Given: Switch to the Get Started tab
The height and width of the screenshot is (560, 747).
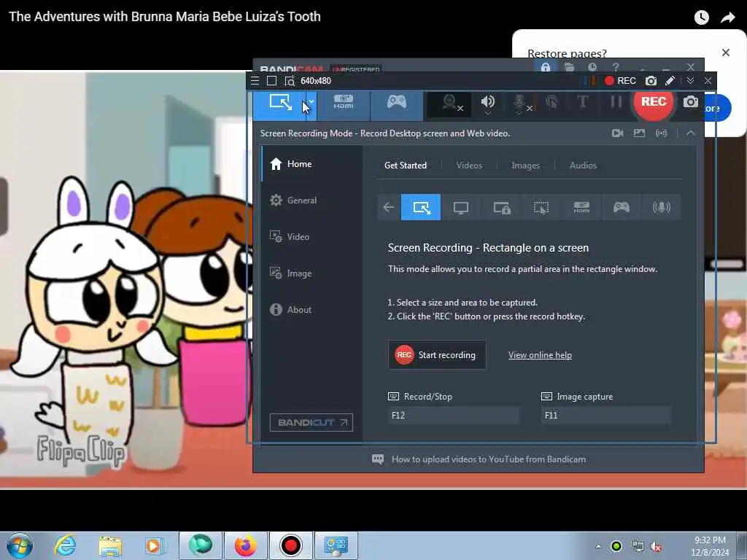Looking at the screenshot, I should 406,166.
